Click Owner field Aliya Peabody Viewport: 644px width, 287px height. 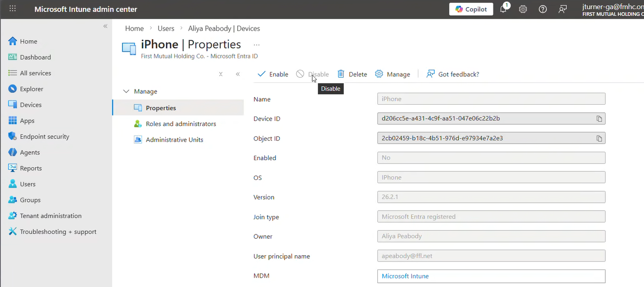[x=491, y=236]
